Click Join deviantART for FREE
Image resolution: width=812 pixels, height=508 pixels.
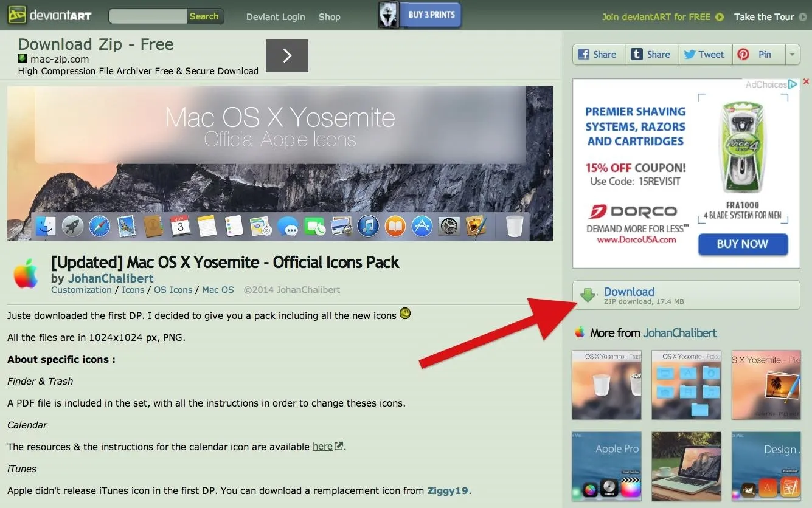(656, 17)
